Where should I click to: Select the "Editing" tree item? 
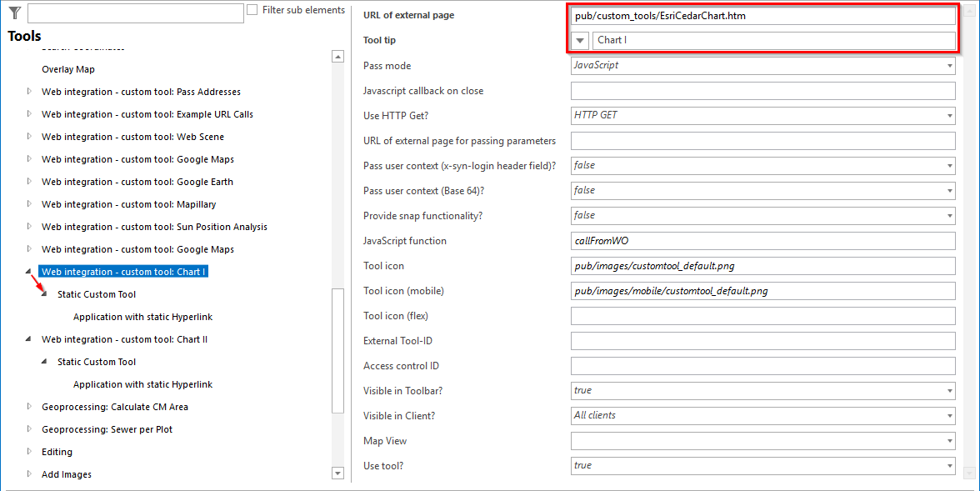57,451
